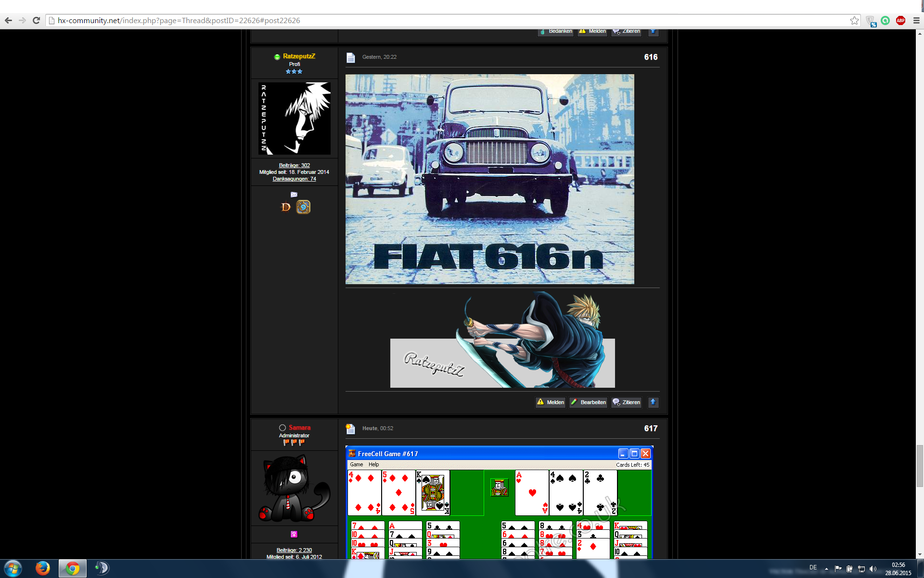Click the Diablo "D" icon under RatzeputzZ

pyautogui.click(x=286, y=207)
